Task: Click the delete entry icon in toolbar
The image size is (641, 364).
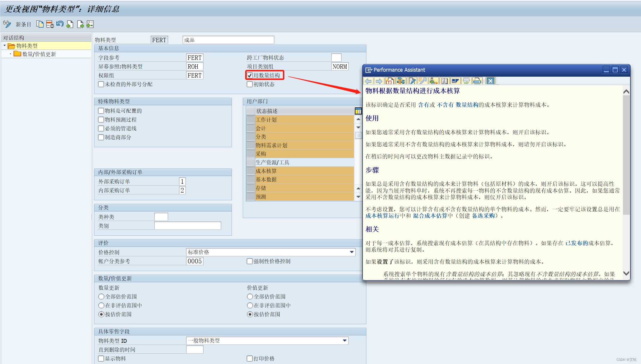Action: [x=50, y=24]
